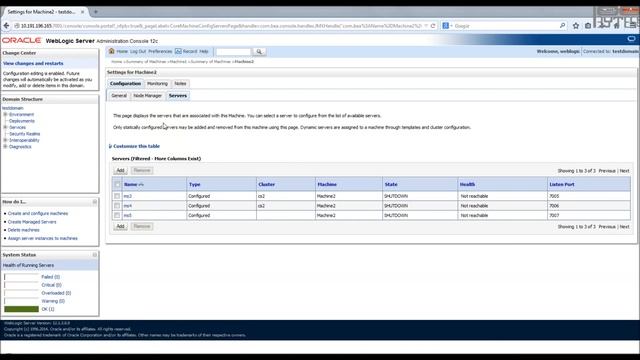
Task: Open the Preferences link
Action: [160, 51]
